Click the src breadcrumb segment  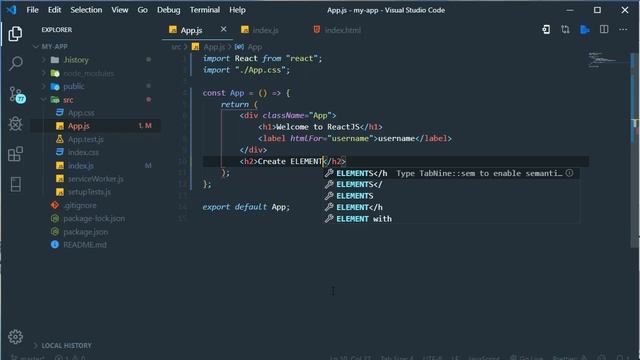pos(176,47)
